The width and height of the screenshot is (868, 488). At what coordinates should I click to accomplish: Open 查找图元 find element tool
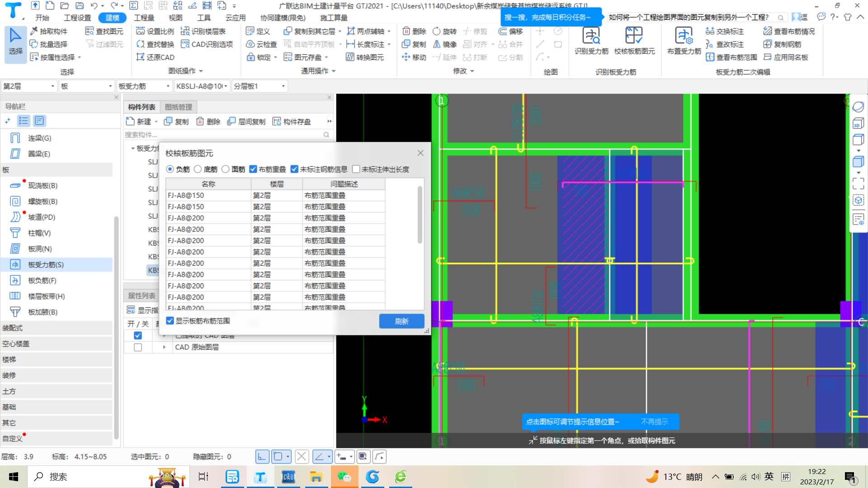coord(104,31)
